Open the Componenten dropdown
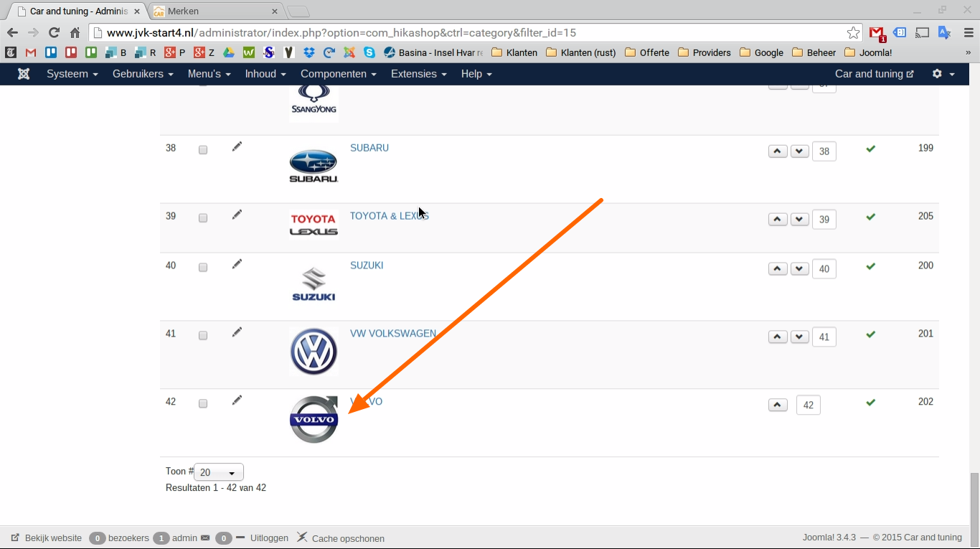This screenshot has height=549, width=980. tap(339, 74)
